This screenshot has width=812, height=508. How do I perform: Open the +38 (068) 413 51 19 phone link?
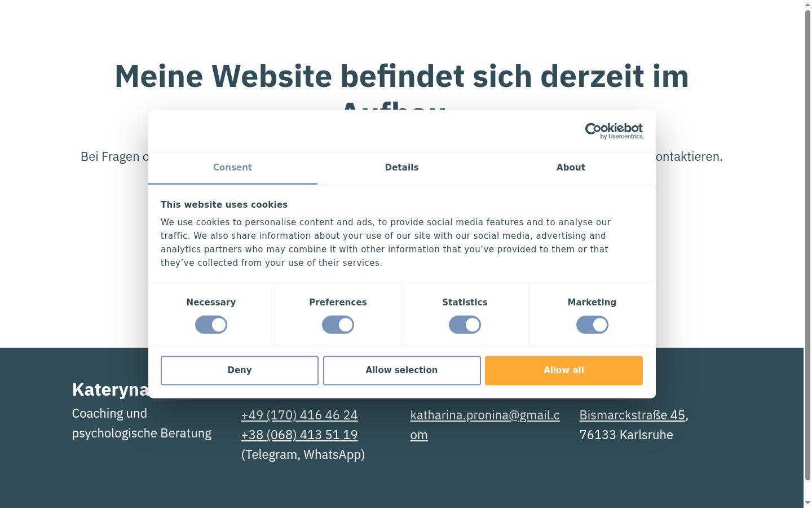pos(299,435)
